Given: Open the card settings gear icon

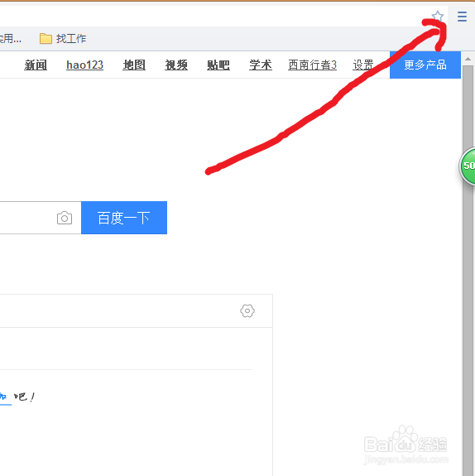Looking at the screenshot, I should click(x=247, y=311).
